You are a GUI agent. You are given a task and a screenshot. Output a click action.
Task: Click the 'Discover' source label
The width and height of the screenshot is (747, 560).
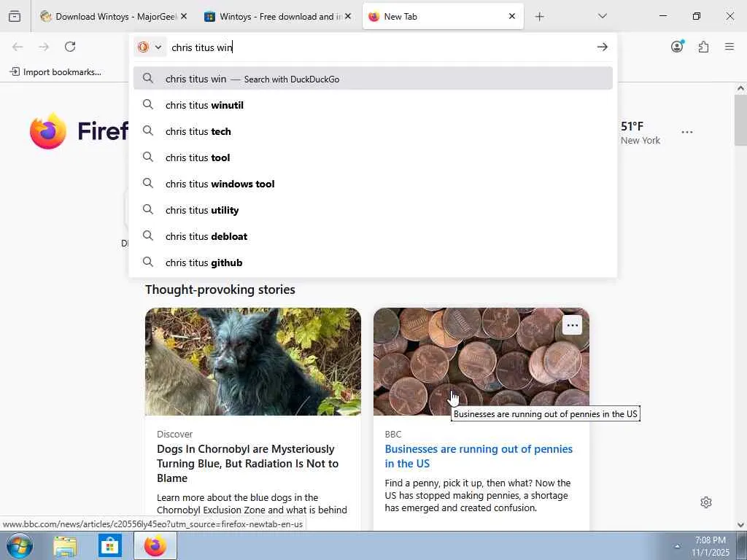click(x=175, y=435)
